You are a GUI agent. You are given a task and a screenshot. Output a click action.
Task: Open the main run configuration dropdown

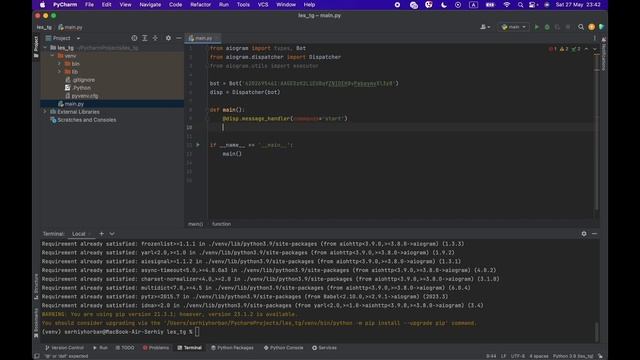tap(514, 27)
